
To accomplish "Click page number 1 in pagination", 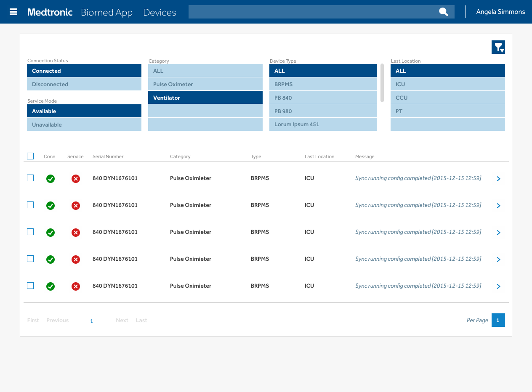I will (92, 321).
